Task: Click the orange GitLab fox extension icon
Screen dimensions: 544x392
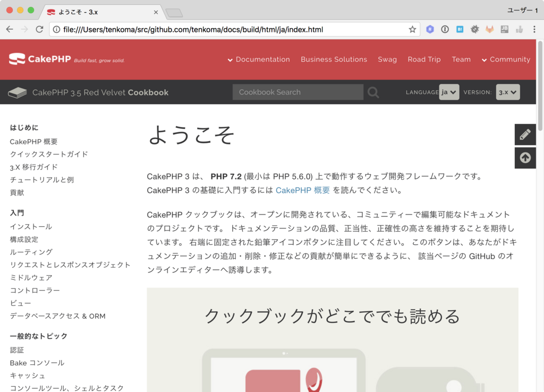Action: (x=489, y=30)
